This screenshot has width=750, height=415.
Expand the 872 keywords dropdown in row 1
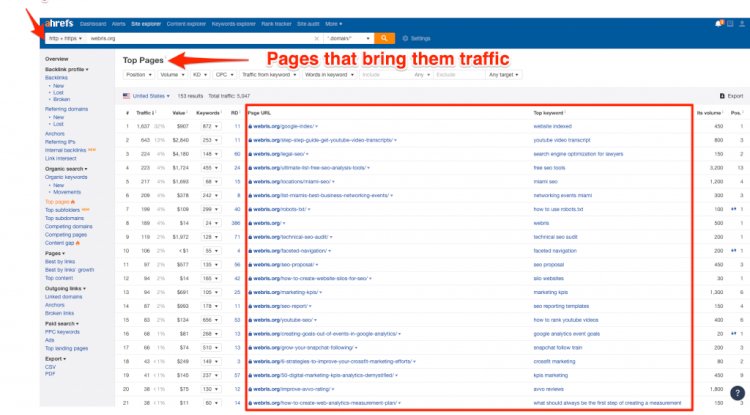coord(210,126)
